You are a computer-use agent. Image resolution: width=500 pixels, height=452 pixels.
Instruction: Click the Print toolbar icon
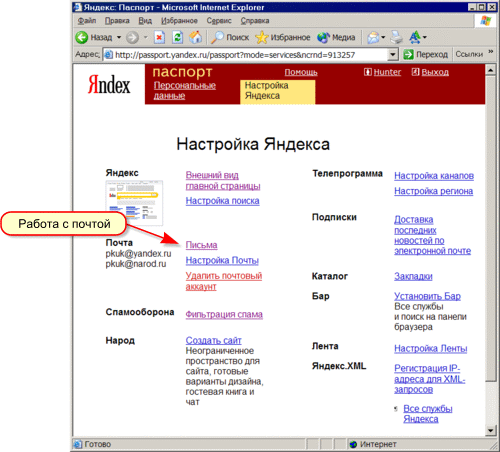(397, 37)
